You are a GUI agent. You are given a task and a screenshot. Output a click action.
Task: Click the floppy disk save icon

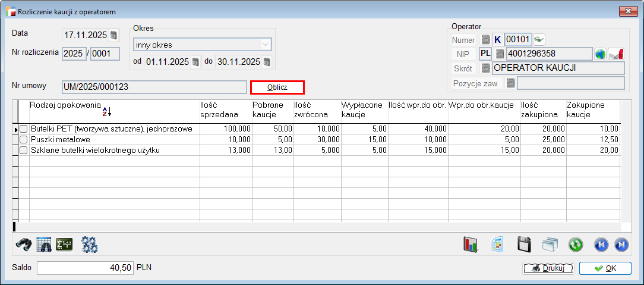pyautogui.click(x=523, y=244)
